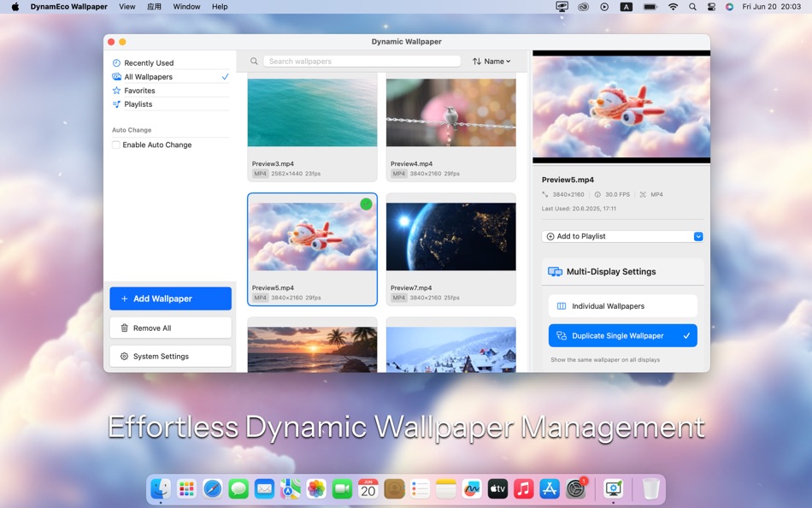The height and width of the screenshot is (508, 812).
Task: Open Spotlight search in menu bar
Action: tap(692, 7)
